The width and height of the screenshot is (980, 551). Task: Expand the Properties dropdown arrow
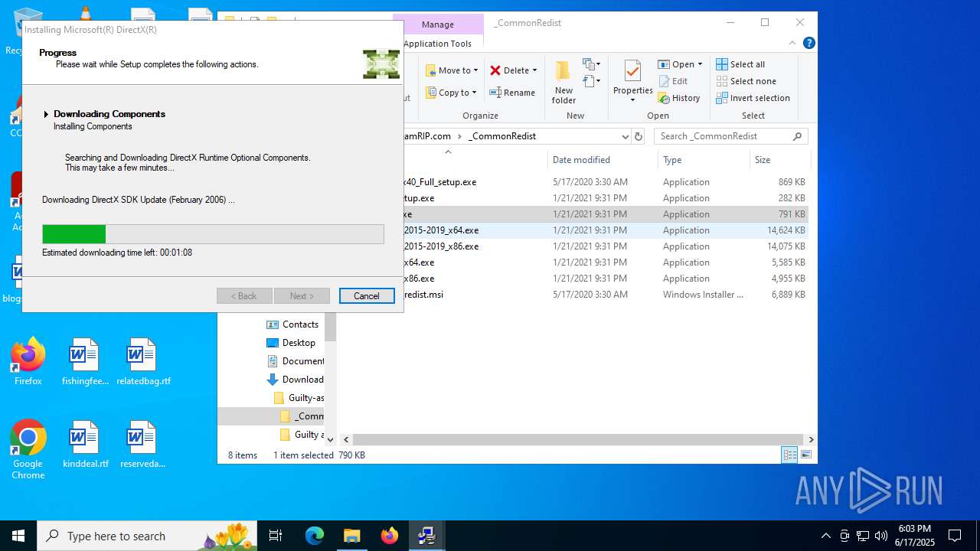tap(632, 100)
